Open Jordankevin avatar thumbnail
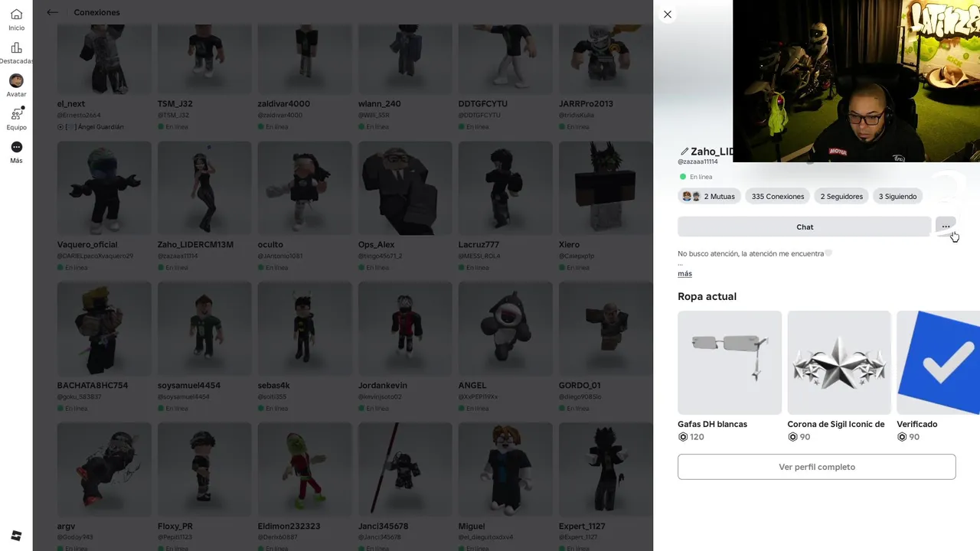This screenshot has width=980, height=551. point(405,329)
